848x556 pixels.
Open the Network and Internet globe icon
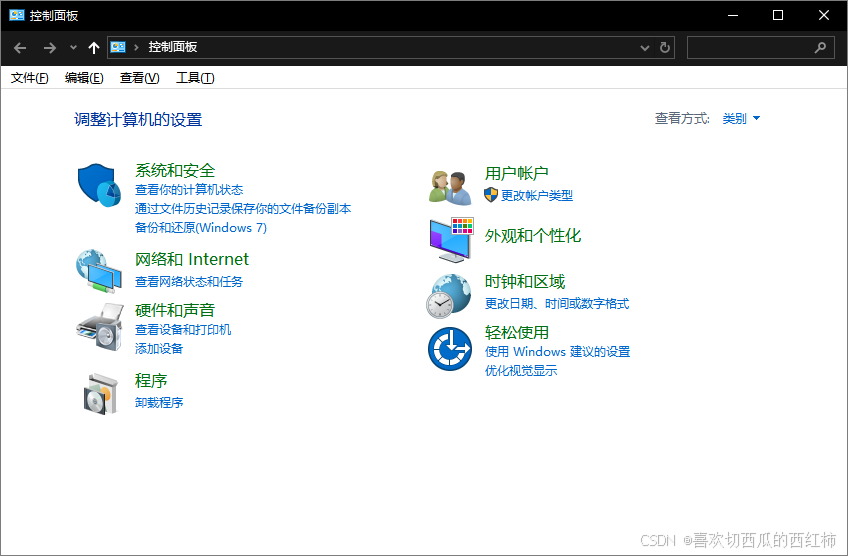[99, 271]
